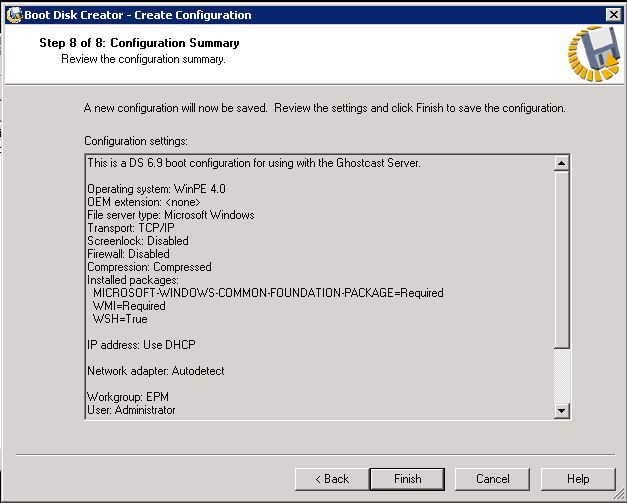Click the Finish button to save configuration
Image resolution: width=627 pixels, height=503 pixels.
coord(407,479)
